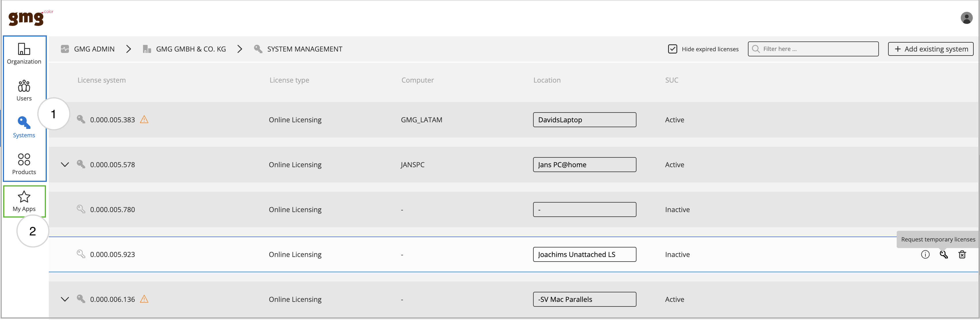Open the Products sidebar section

tap(24, 164)
